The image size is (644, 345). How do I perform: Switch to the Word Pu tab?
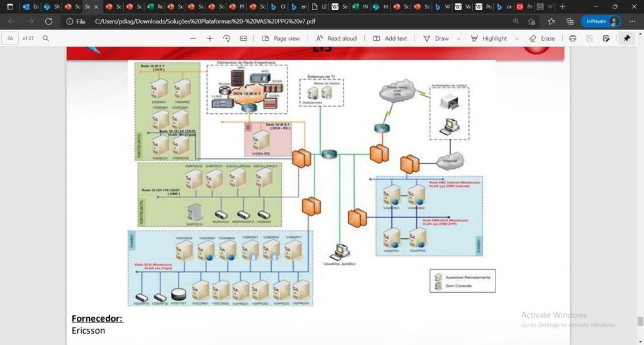pyautogui.click(x=484, y=6)
